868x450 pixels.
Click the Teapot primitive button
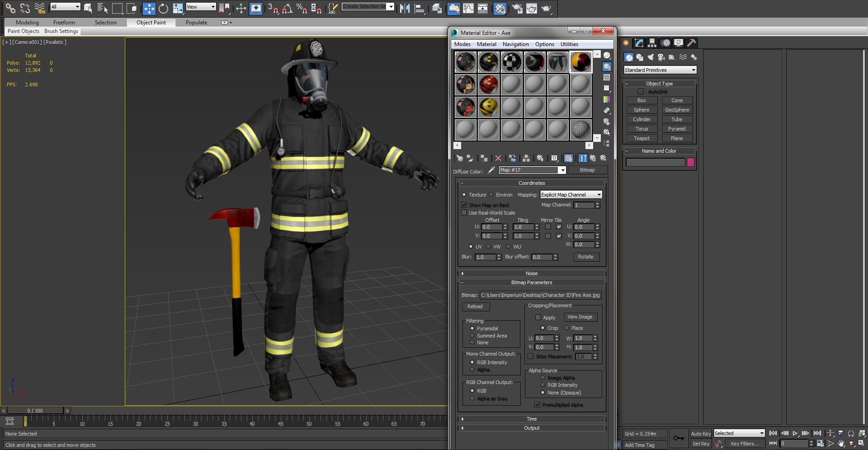pos(642,138)
